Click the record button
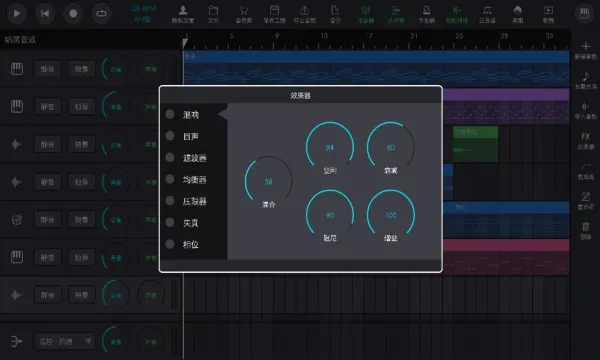 click(x=73, y=13)
